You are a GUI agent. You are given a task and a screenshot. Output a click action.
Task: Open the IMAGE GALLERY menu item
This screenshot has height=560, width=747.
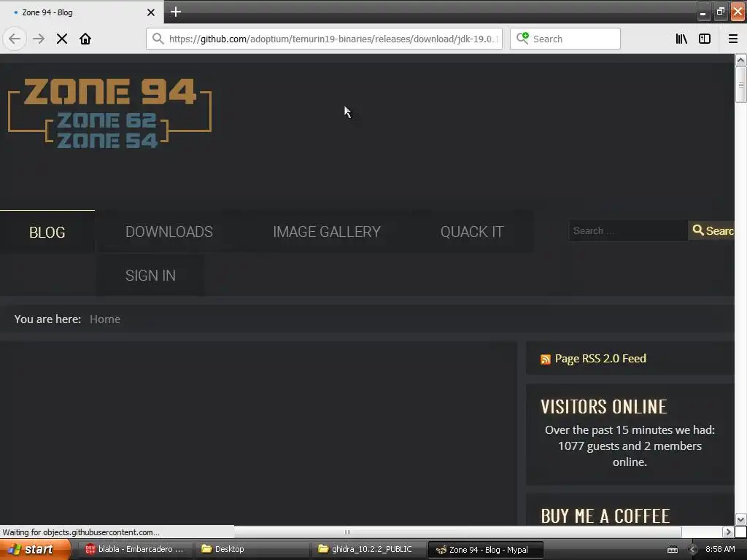click(x=327, y=231)
